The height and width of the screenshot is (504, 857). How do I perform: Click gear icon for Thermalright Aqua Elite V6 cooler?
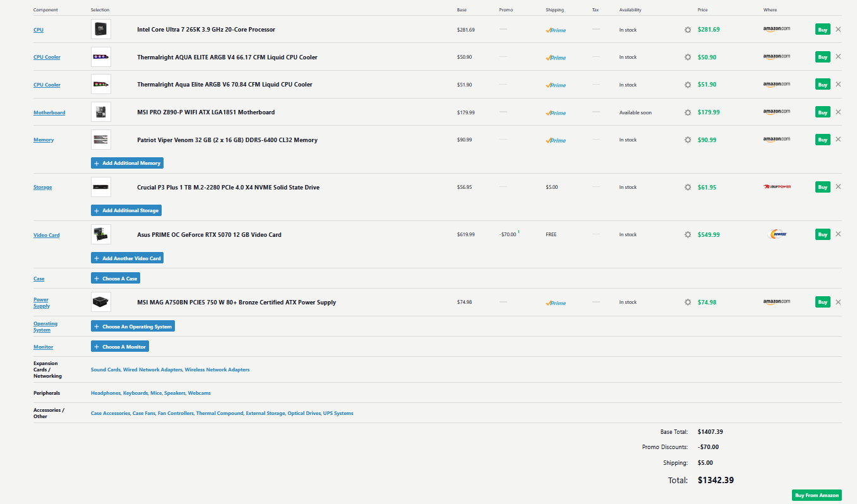(x=688, y=85)
